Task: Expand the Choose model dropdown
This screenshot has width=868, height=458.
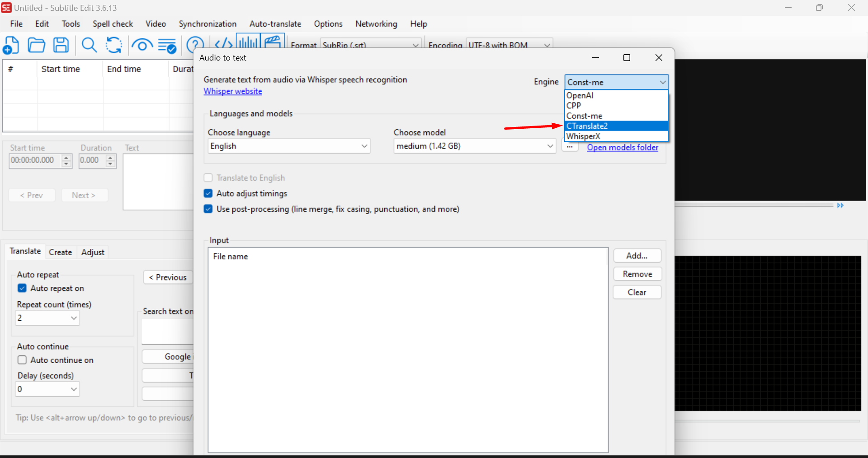Action: [475, 146]
